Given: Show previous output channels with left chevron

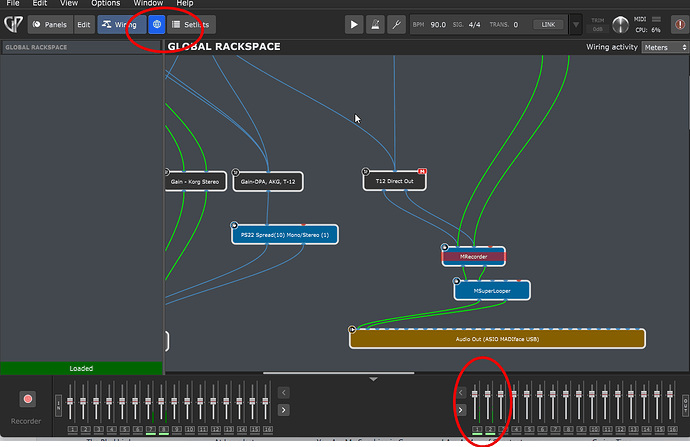Looking at the screenshot, I should (461, 392).
